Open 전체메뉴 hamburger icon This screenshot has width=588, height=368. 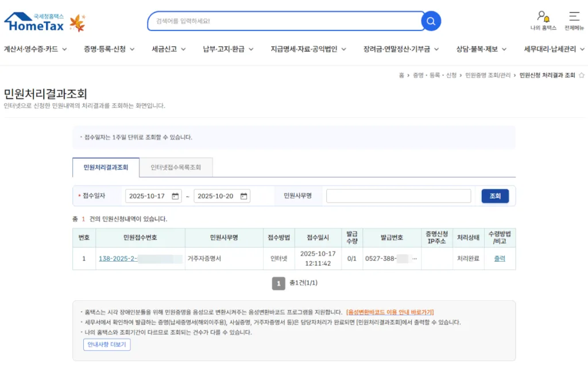[x=574, y=17]
